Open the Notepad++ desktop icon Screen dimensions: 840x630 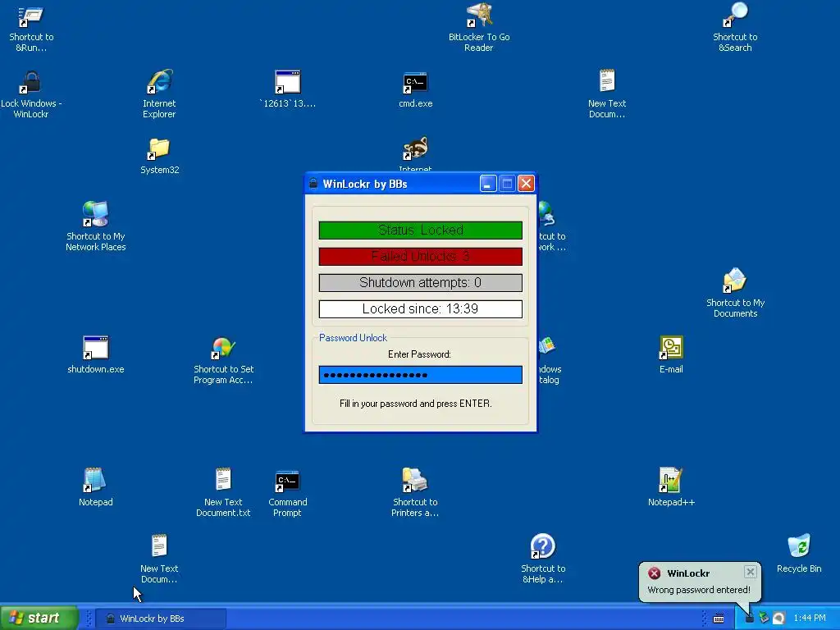(671, 487)
